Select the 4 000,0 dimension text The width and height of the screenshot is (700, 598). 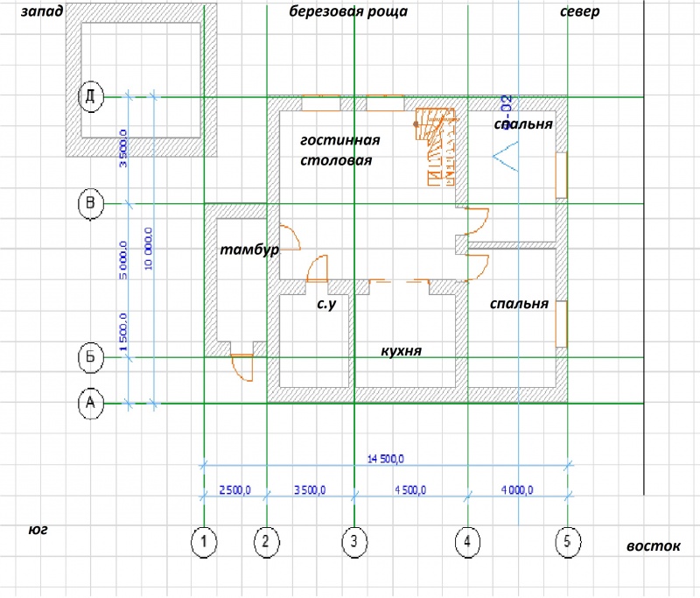[516, 490]
